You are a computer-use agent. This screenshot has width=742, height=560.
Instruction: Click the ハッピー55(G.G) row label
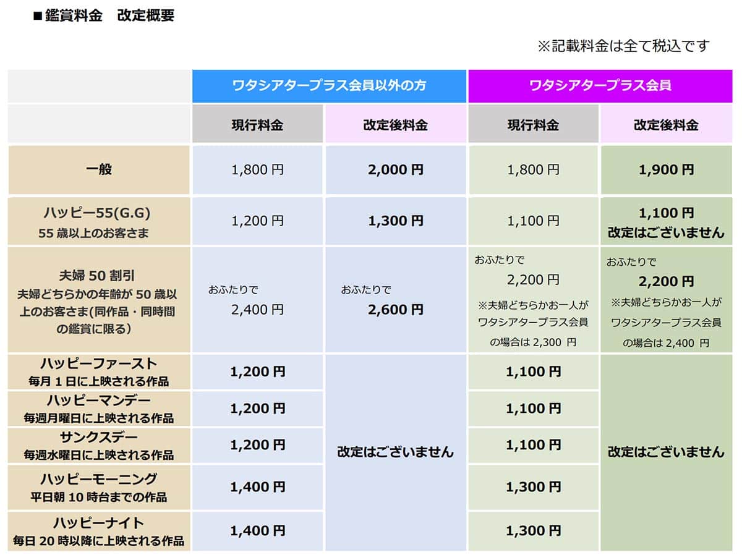[x=99, y=213]
